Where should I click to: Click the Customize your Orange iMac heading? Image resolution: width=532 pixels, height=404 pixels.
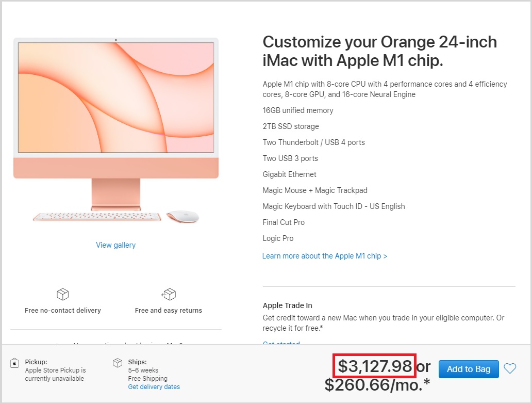[x=379, y=51]
